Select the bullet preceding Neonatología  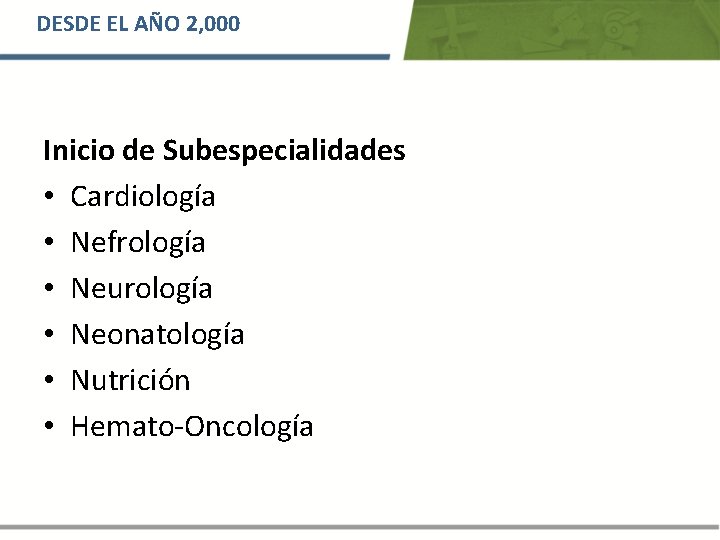click(x=49, y=334)
